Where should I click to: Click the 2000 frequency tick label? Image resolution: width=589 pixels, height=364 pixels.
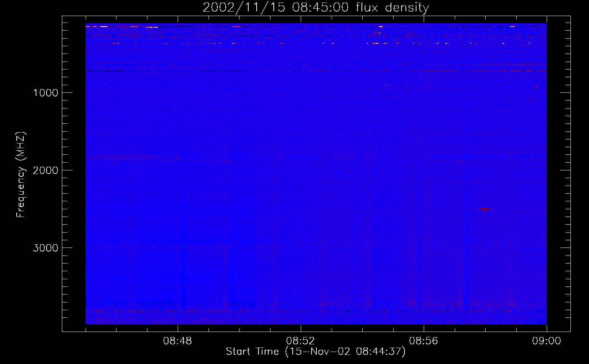(x=46, y=170)
